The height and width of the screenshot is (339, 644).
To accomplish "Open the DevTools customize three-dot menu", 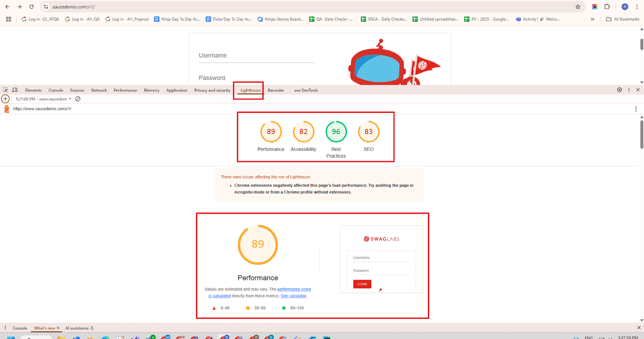I will 629,90.
